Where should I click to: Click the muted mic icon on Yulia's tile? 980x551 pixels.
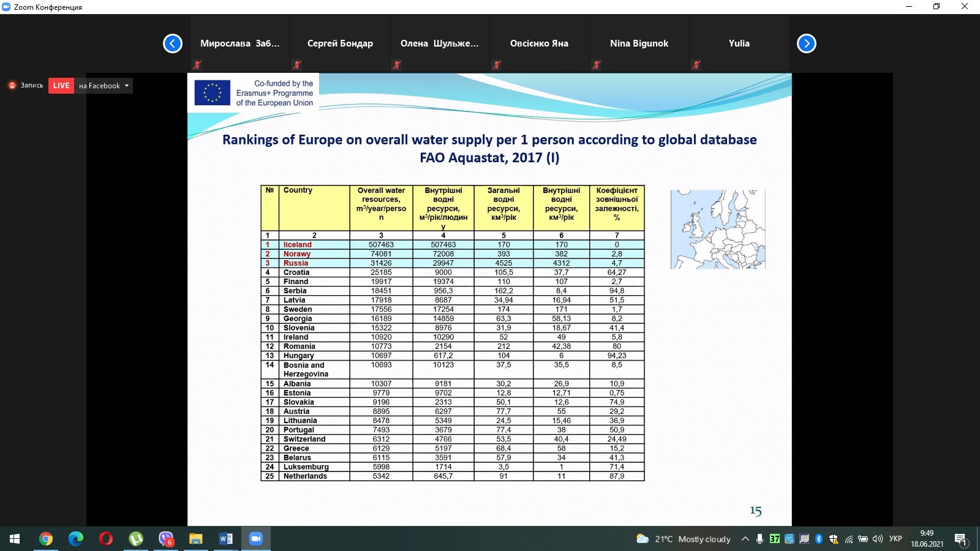tap(696, 64)
